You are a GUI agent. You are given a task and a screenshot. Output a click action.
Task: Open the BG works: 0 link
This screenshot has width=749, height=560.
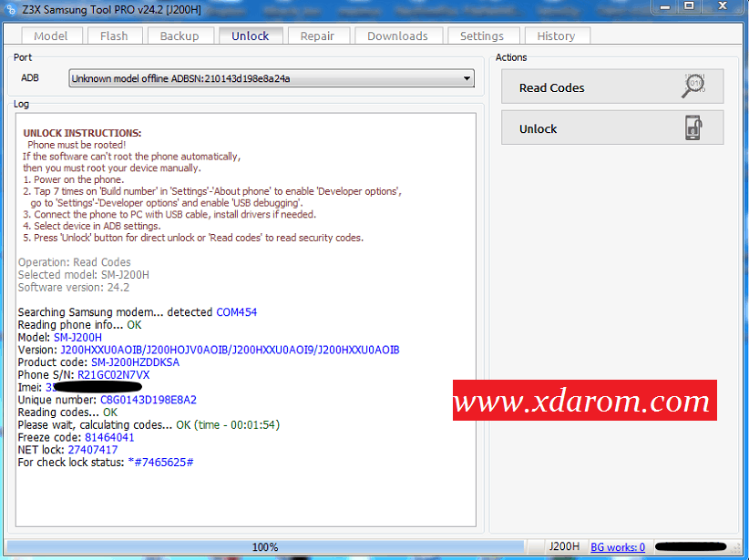point(618,547)
